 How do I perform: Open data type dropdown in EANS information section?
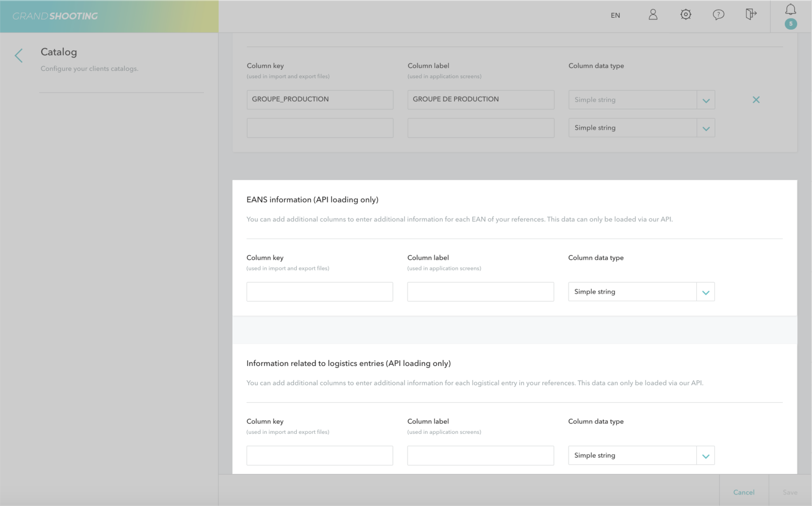[705, 292]
